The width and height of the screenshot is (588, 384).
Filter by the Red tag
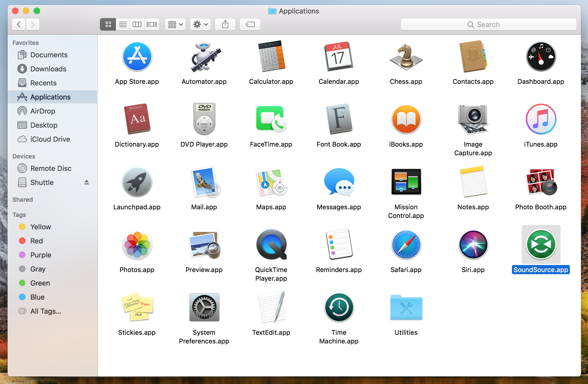click(52, 241)
